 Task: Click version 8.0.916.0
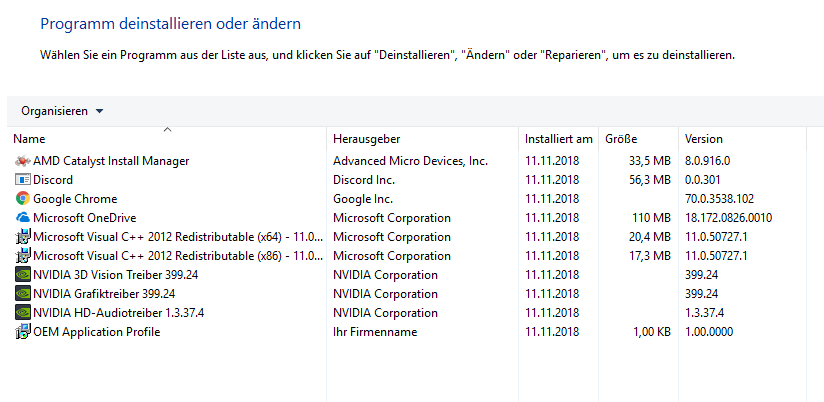click(x=707, y=161)
